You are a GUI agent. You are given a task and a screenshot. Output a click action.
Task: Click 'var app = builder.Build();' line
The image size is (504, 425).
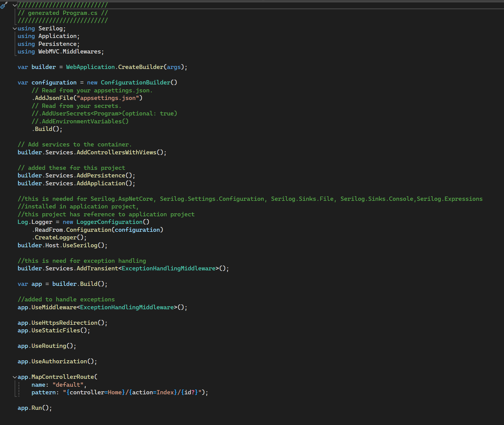63,284
